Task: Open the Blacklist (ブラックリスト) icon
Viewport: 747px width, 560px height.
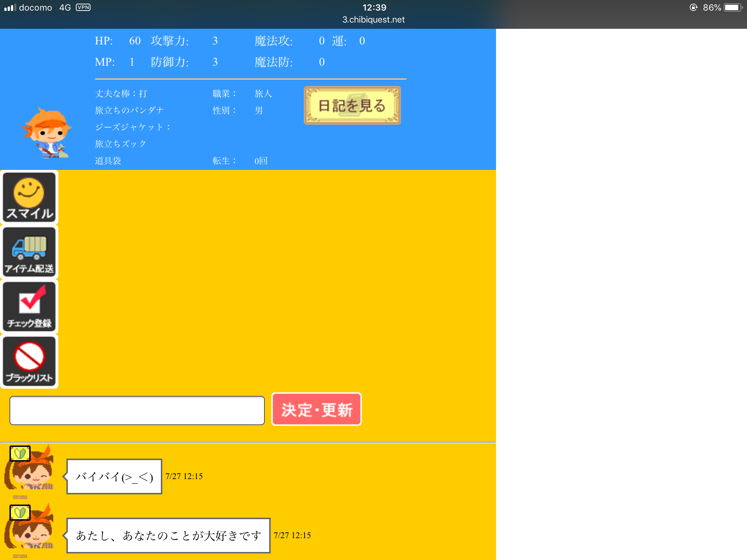Action: click(29, 361)
